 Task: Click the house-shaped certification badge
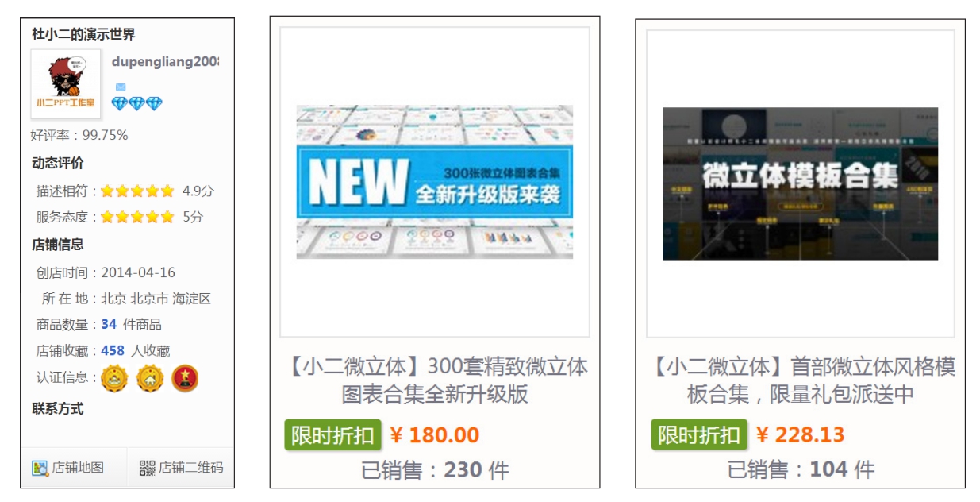pos(150,379)
